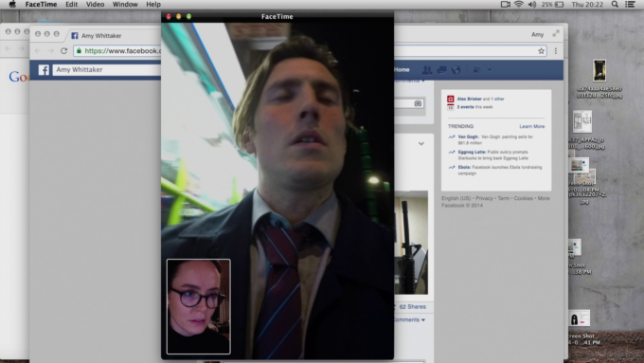
Task: Open the Video menu in FaceTime
Action: click(95, 4)
